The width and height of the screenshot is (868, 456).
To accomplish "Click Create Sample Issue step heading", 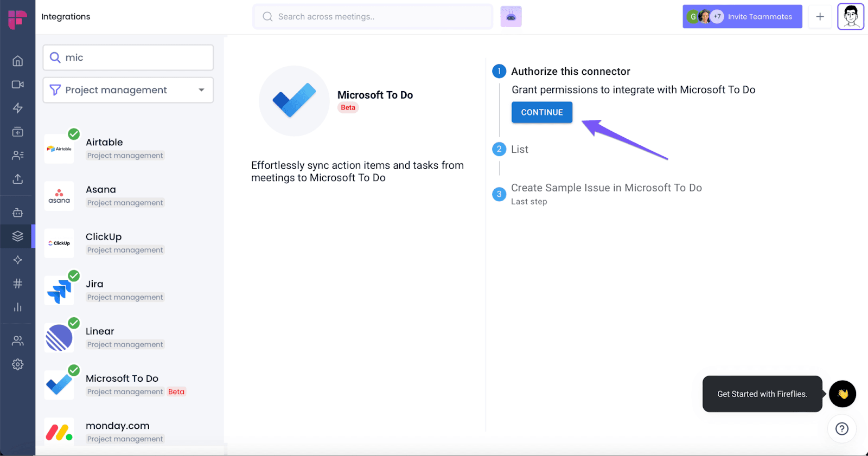I will pos(607,188).
